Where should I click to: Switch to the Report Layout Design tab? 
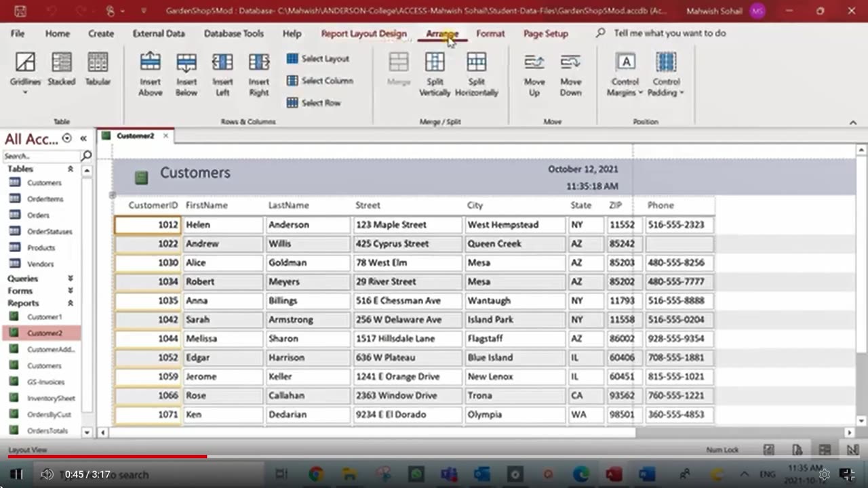pyautogui.click(x=364, y=33)
